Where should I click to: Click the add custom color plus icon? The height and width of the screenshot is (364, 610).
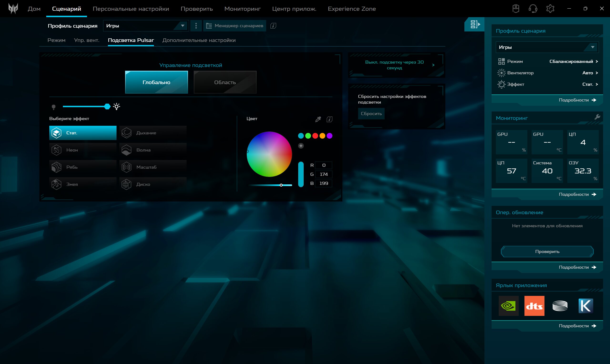coord(301,146)
